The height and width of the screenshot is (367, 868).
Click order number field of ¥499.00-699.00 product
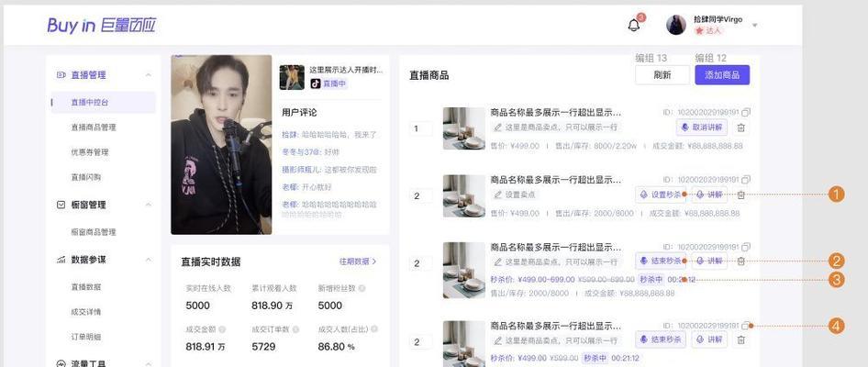(x=421, y=264)
